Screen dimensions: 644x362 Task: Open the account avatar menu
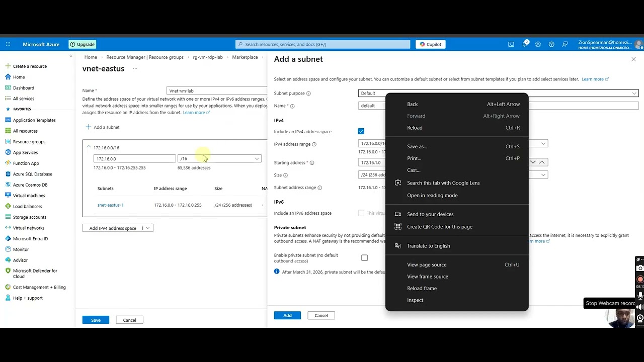tap(639, 44)
